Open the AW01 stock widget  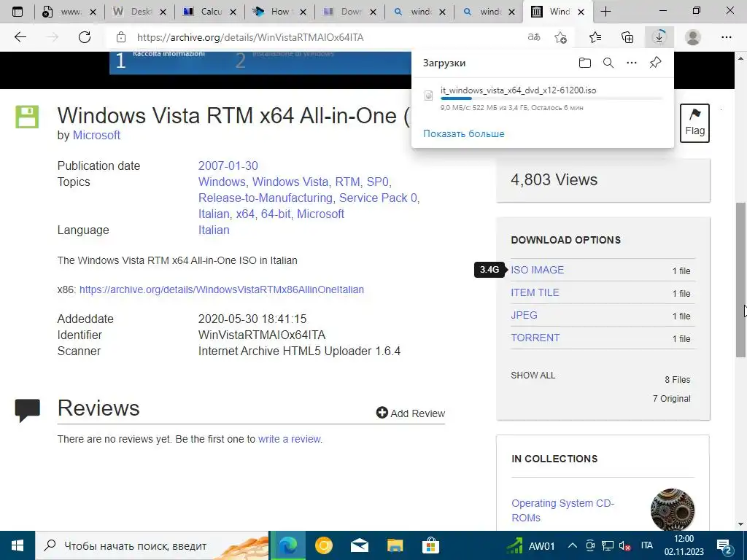pos(530,545)
